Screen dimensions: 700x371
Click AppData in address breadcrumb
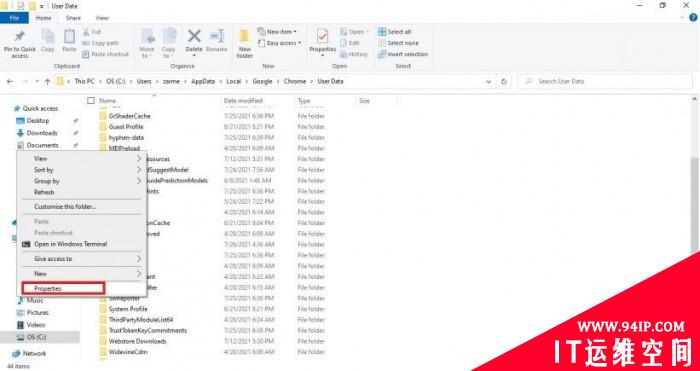203,82
